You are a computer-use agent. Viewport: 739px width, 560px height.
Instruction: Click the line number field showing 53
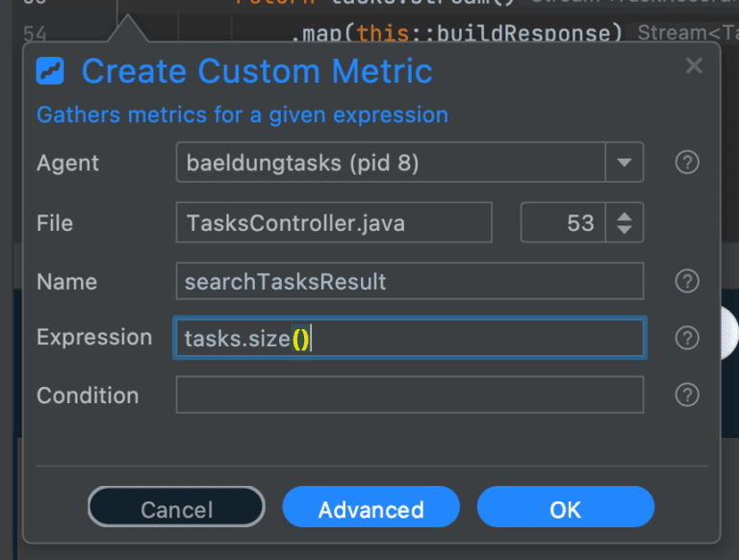565,223
